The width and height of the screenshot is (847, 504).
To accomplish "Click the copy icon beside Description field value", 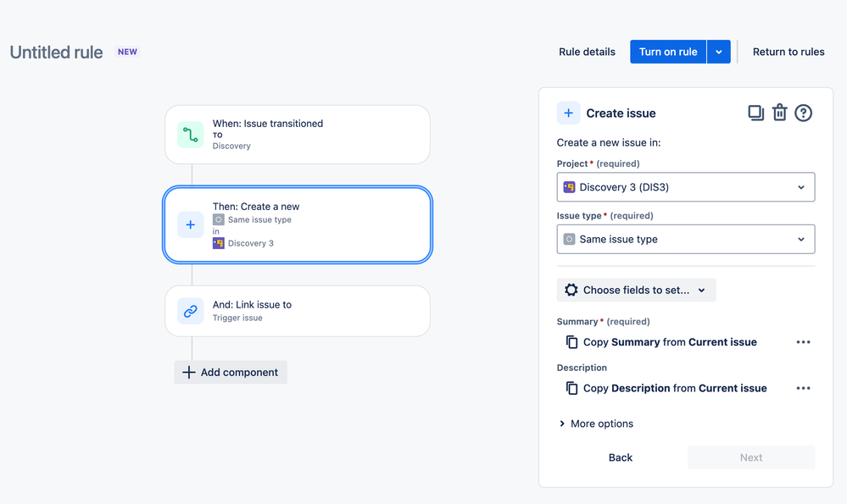I will click(x=571, y=388).
